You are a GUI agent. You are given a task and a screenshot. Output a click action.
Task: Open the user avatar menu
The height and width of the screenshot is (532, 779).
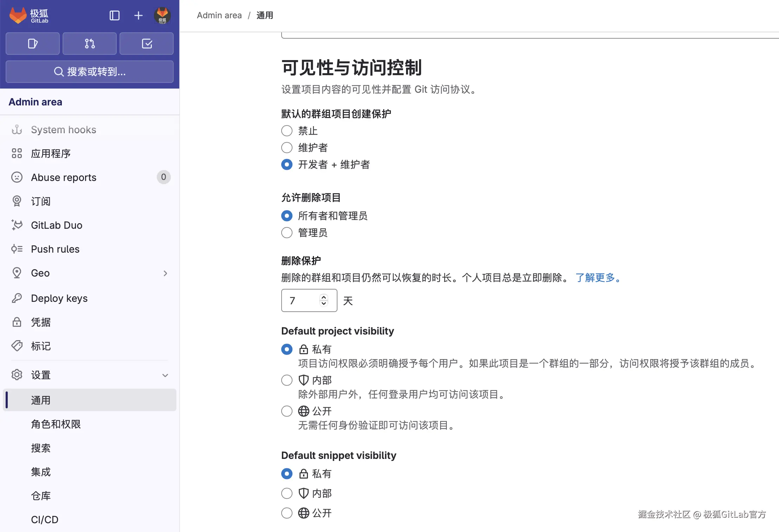pyautogui.click(x=162, y=15)
